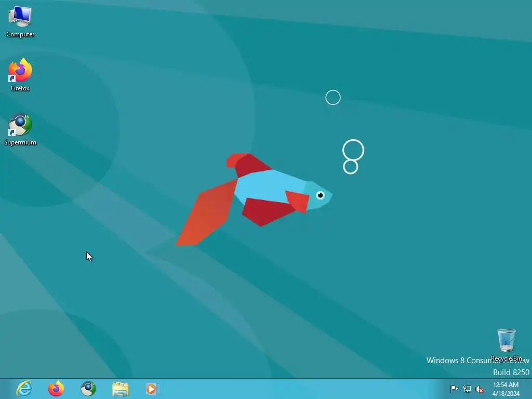Open Windows Explorer from the taskbar
Viewport: 532px width, 399px height.
point(121,389)
